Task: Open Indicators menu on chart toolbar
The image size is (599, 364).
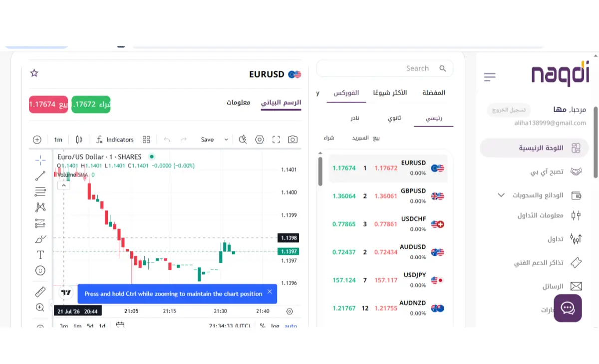Action: pyautogui.click(x=115, y=140)
